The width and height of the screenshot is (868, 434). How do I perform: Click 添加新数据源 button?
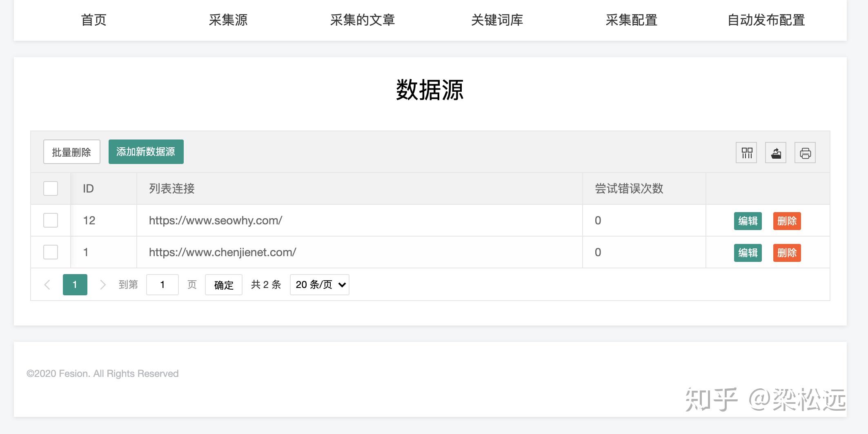146,152
